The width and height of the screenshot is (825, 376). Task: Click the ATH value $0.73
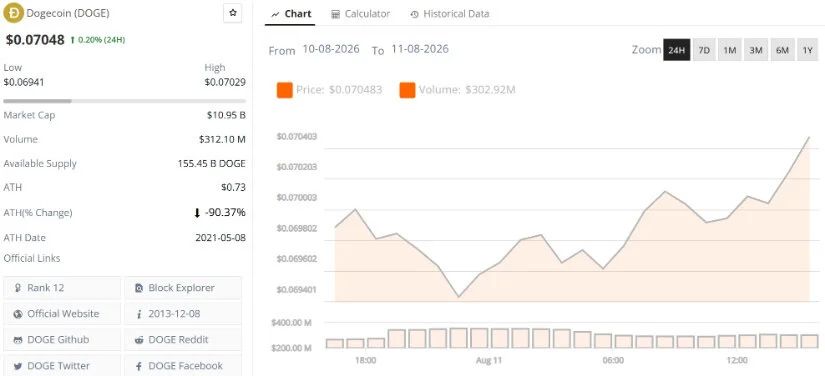(234, 187)
